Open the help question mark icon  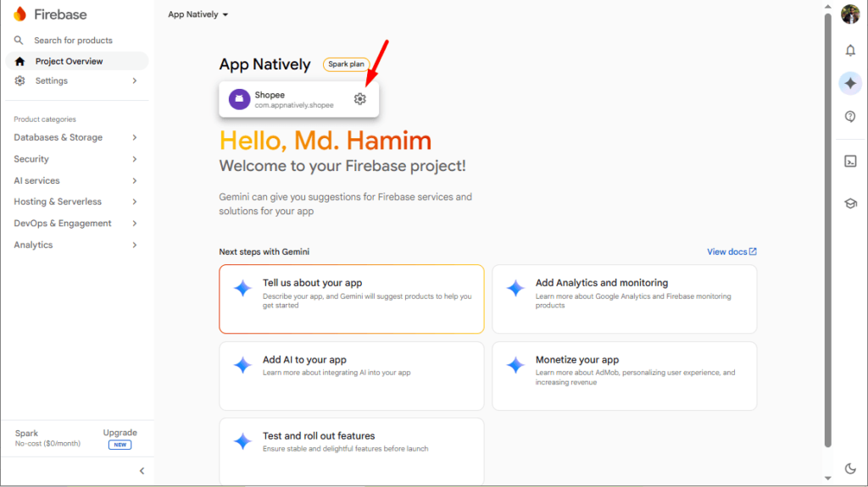(850, 117)
